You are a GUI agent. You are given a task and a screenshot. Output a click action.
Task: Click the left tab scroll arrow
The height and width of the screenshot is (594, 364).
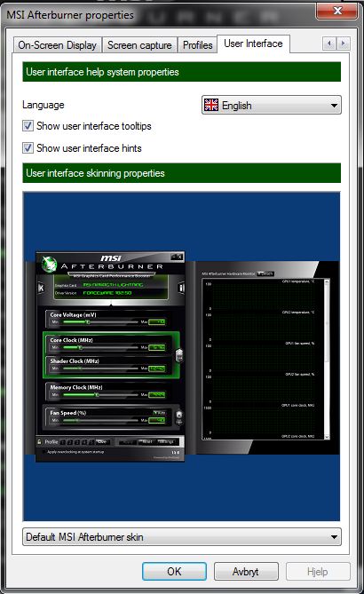(x=329, y=44)
